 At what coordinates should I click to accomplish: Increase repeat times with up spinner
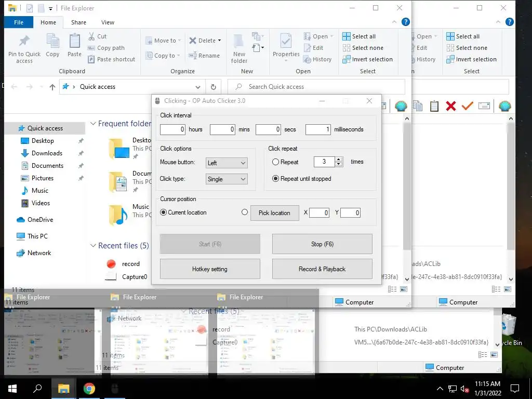pos(338,159)
